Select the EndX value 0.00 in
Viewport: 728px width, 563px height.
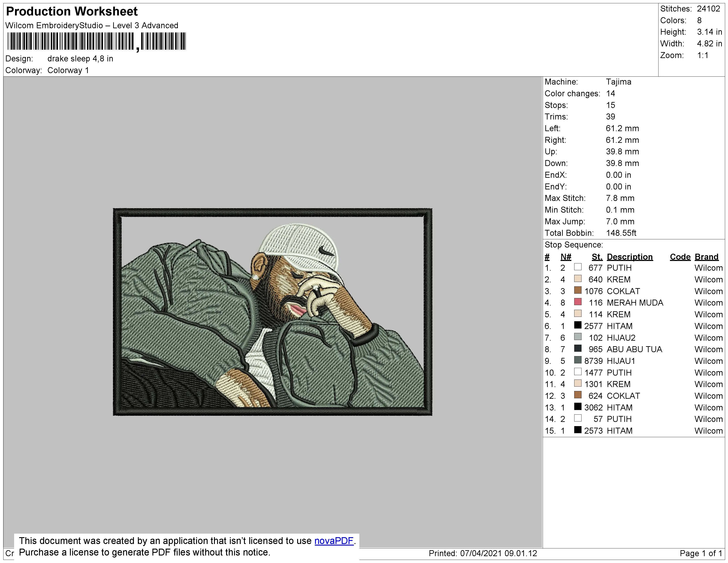pos(618,175)
